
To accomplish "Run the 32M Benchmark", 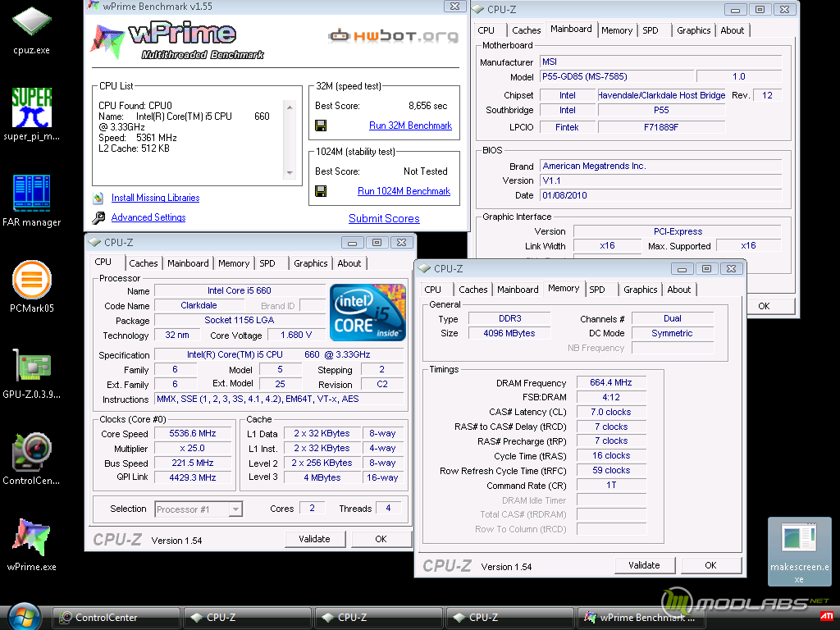I will tap(410, 126).
